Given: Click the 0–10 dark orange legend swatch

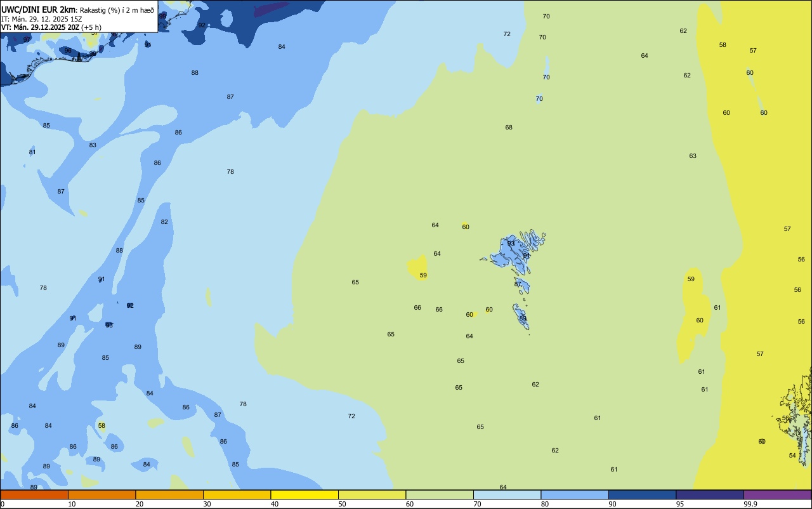Looking at the screenshot, I should (34, 494).
